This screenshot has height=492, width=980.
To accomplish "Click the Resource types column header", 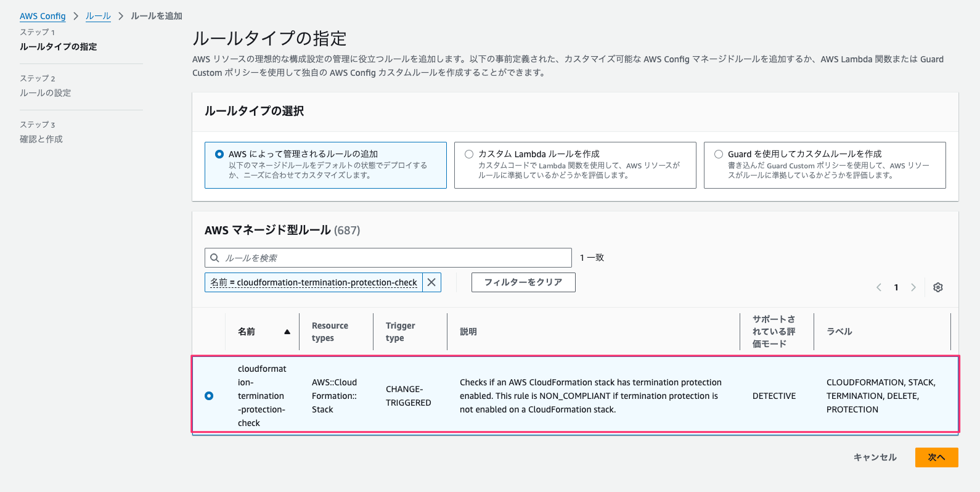I will [330, 332].
